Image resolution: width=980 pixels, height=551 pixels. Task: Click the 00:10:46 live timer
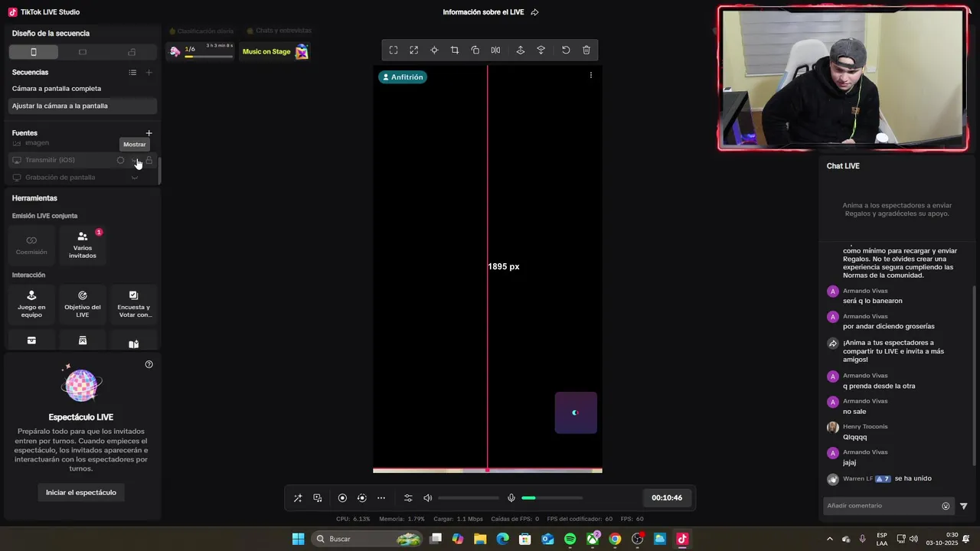[667, 498]
